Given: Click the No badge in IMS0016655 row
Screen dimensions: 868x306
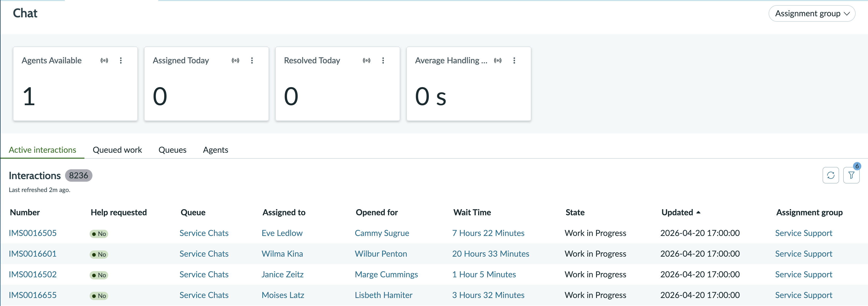Looking at the screenshot, I should click(x=99, y=296).
